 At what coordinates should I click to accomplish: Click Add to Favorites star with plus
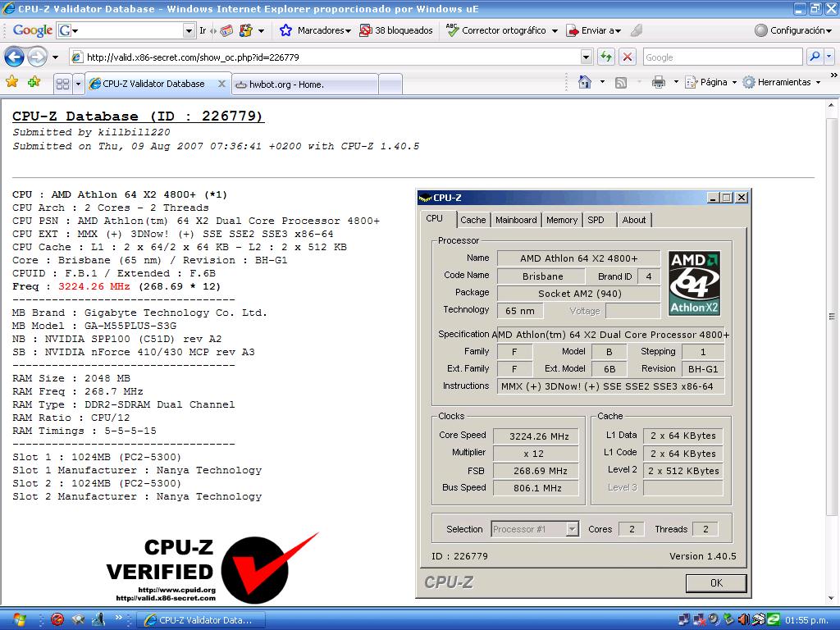coord(34,82)
